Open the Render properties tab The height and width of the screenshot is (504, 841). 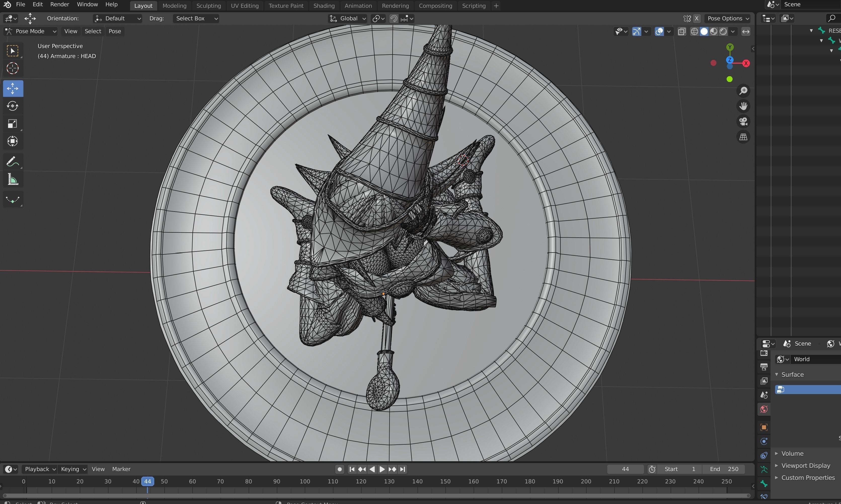(764, 353)
